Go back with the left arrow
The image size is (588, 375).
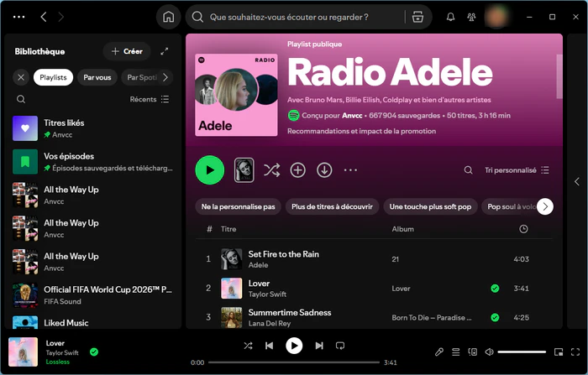coord(44,17)
